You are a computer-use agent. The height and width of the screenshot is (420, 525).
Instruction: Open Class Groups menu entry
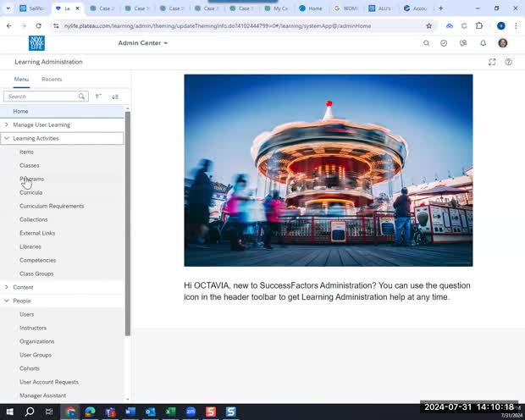click(36, 274)
